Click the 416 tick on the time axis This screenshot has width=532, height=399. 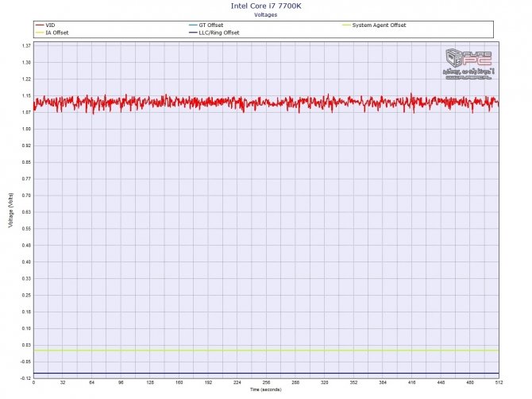click(x=412, y=382)
